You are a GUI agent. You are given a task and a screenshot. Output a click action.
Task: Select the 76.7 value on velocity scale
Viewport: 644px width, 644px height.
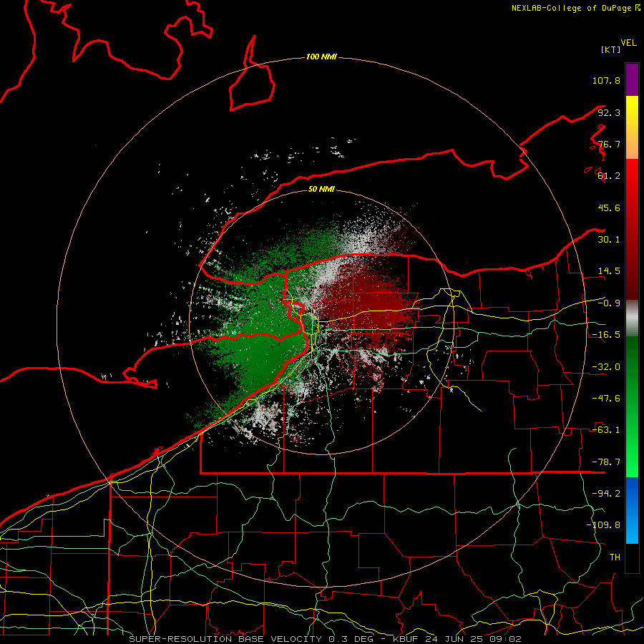click(x=609, y=144)
